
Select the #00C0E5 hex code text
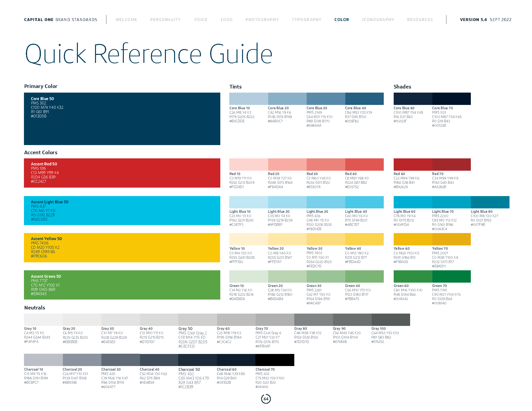click(39, 219)
